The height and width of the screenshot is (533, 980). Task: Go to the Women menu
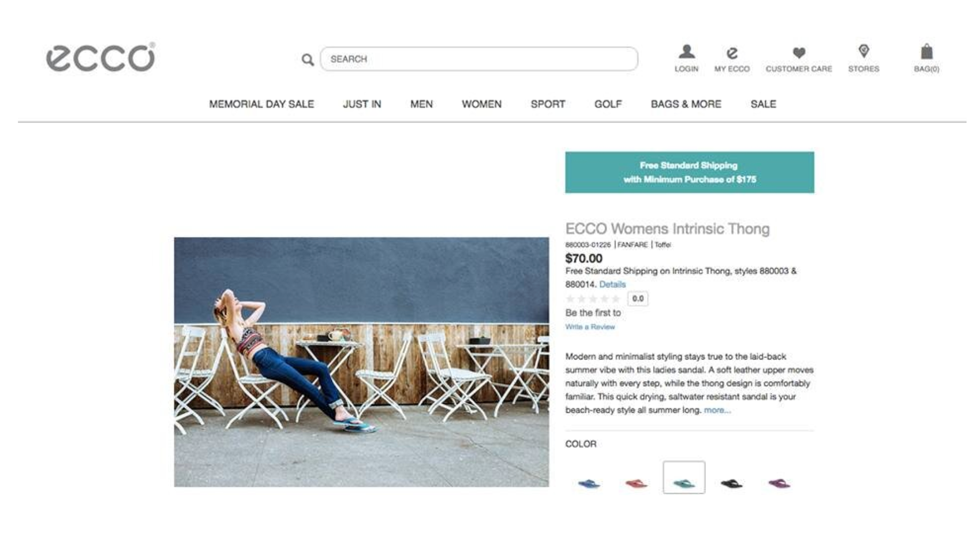tap(481, 104)
